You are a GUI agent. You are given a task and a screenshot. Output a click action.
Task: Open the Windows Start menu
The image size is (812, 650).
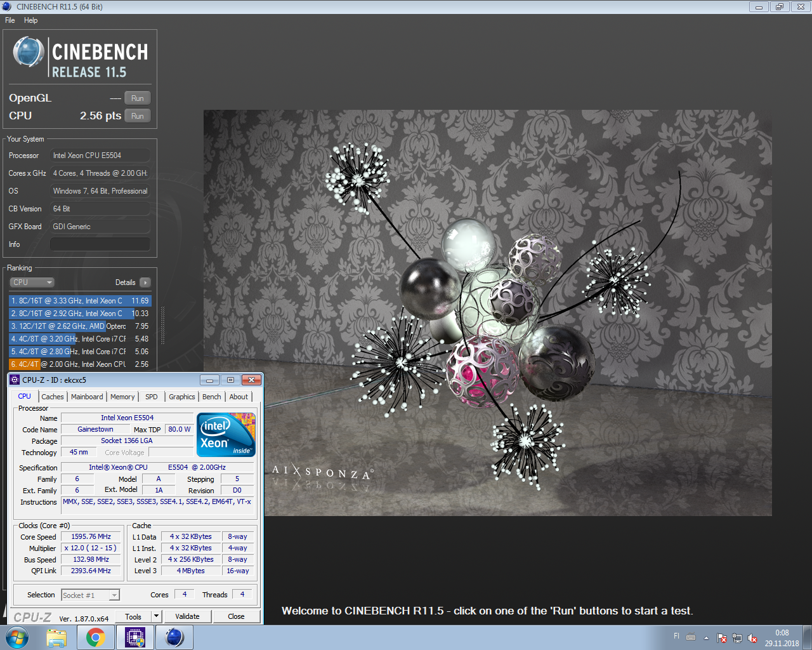(x=18, y=637)
